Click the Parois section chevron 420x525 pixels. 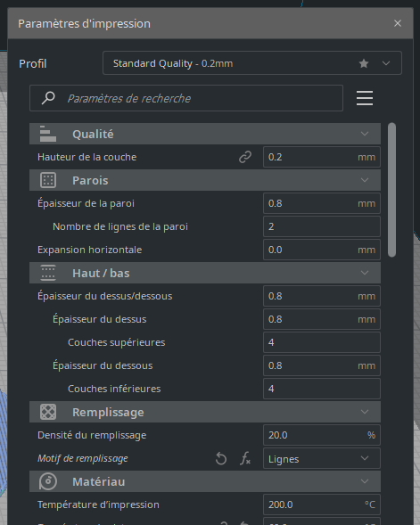[x=365, y=180]
